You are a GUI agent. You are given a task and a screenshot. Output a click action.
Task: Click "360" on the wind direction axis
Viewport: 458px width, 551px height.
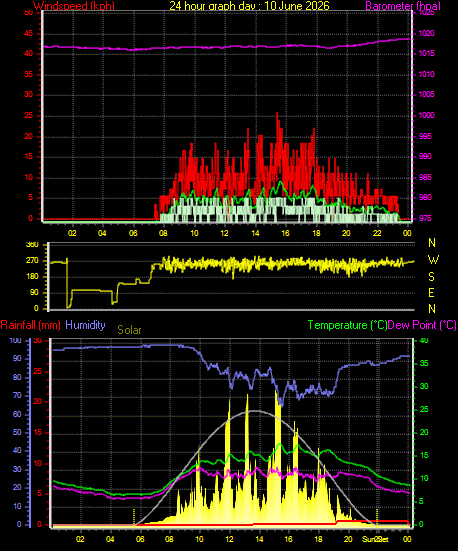pyautogui.click(x=32, y=245)
